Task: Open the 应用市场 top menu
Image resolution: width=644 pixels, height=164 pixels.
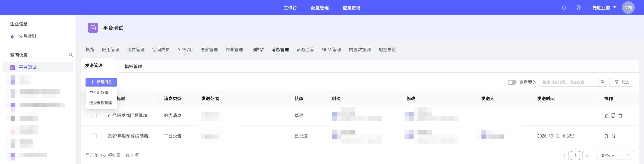Action: [x=351, y=8]
